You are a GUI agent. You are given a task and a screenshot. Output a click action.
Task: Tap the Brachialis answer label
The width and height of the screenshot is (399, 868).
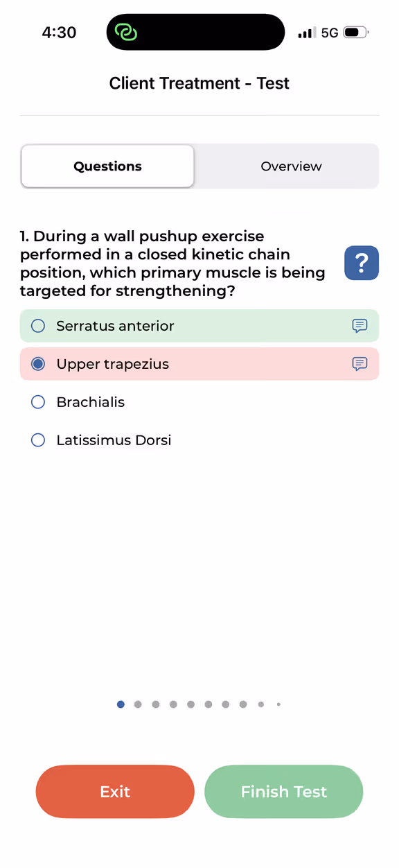pyautogui.click(x=91, y=402)
